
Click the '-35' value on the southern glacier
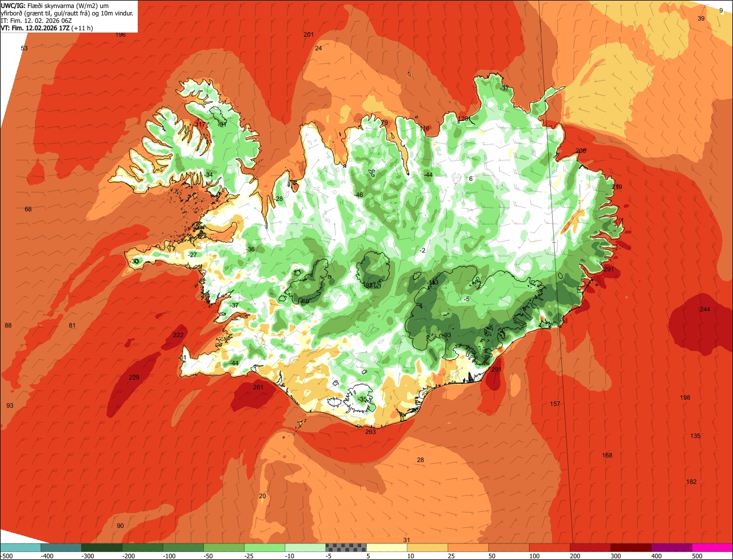[362, 399]
